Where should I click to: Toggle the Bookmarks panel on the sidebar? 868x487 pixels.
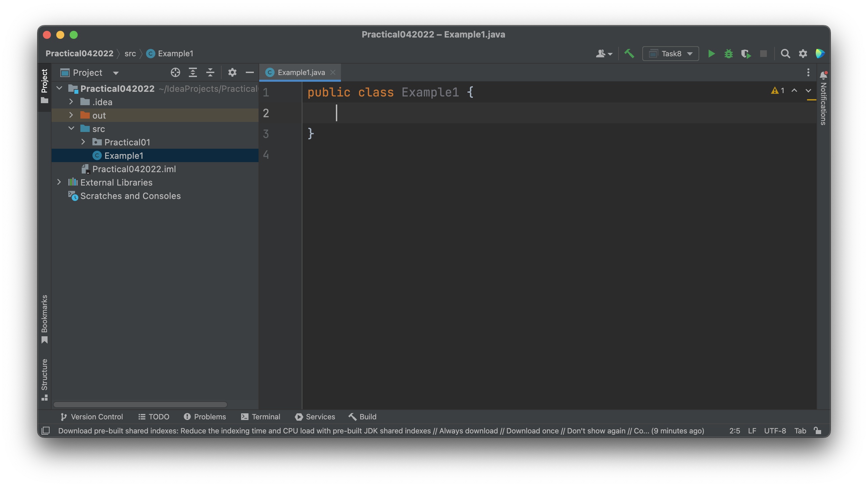(44, 318)
